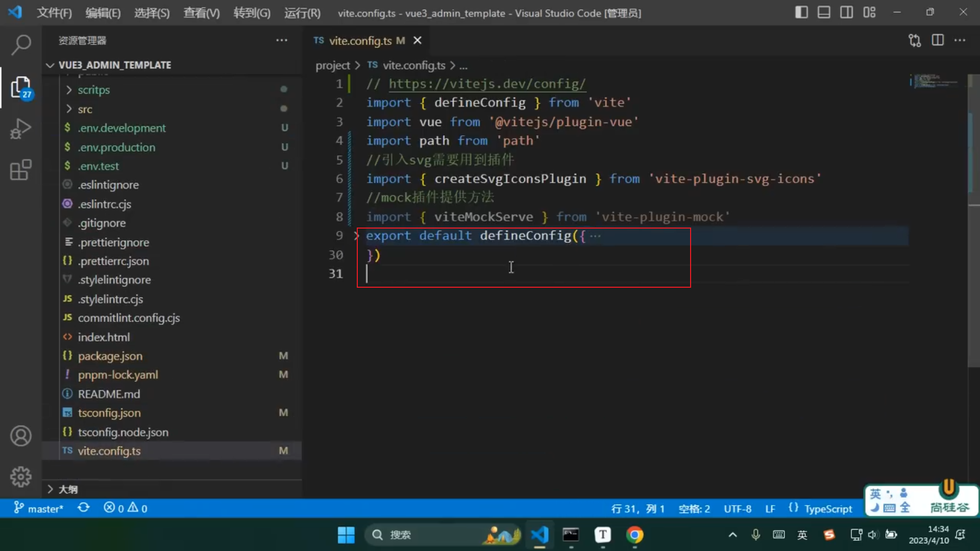The image size is (980, 551).
Task: Open errors and warnings status item
Action: coord(126,509)
